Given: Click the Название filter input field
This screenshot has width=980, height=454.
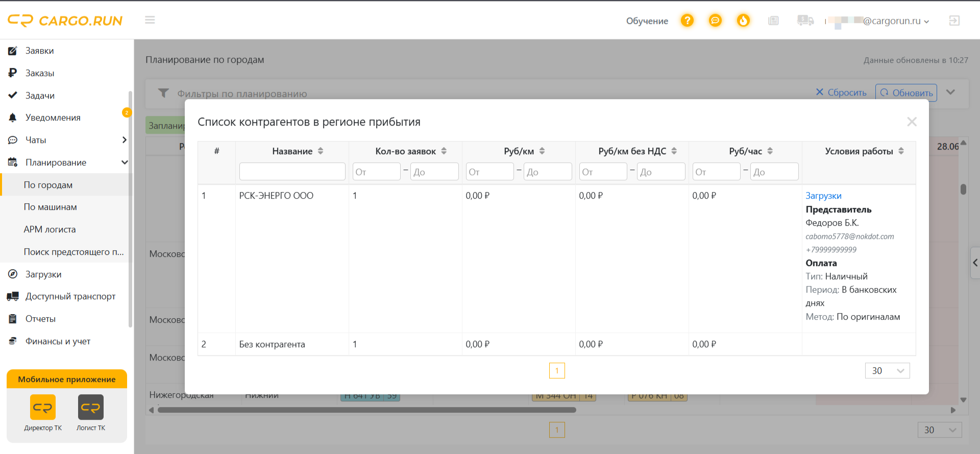Looking at the screenshot, I should [292, 172].
